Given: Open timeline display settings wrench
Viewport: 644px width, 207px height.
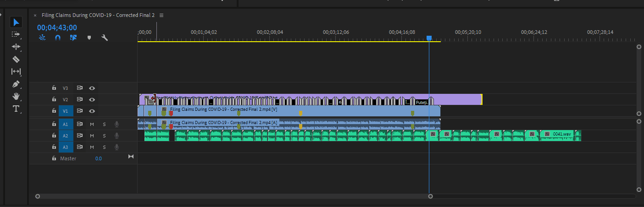Looking at the screenshot, I should click(105, 38).
